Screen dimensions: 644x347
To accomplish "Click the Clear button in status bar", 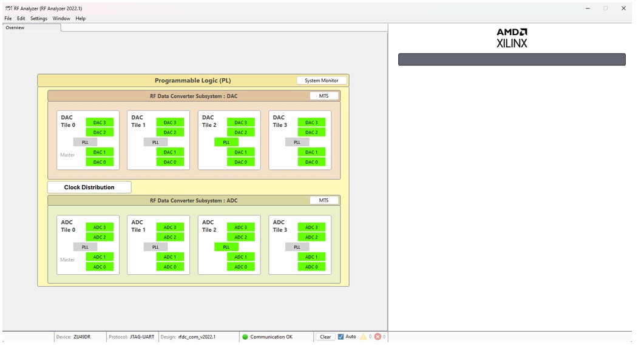I will (x=325, y=337).
